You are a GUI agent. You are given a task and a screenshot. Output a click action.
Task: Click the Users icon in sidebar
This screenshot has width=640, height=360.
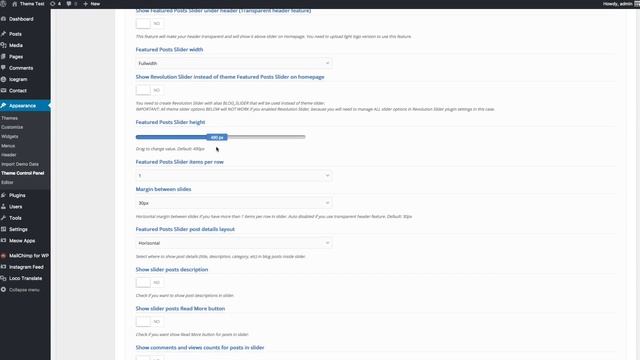click(x=4, y=207)
